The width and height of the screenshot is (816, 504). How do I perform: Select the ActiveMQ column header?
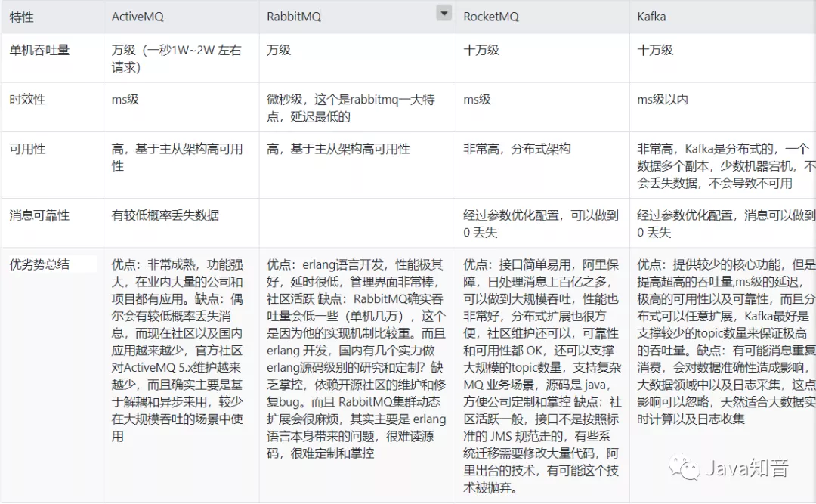pyautogui.click(x=136, y=16)
